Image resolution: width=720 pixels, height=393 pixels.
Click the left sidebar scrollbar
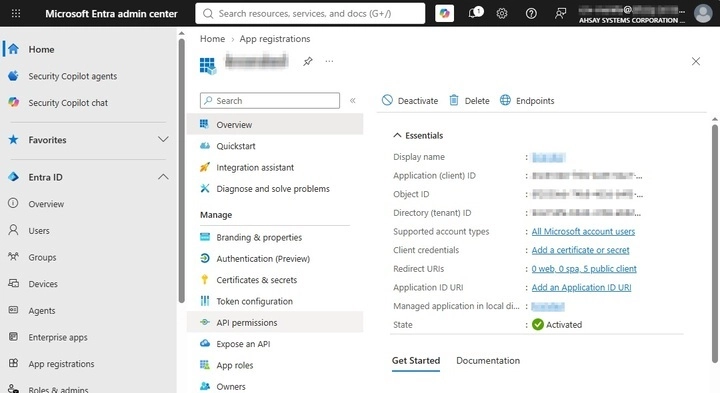[x=181, y=170]
